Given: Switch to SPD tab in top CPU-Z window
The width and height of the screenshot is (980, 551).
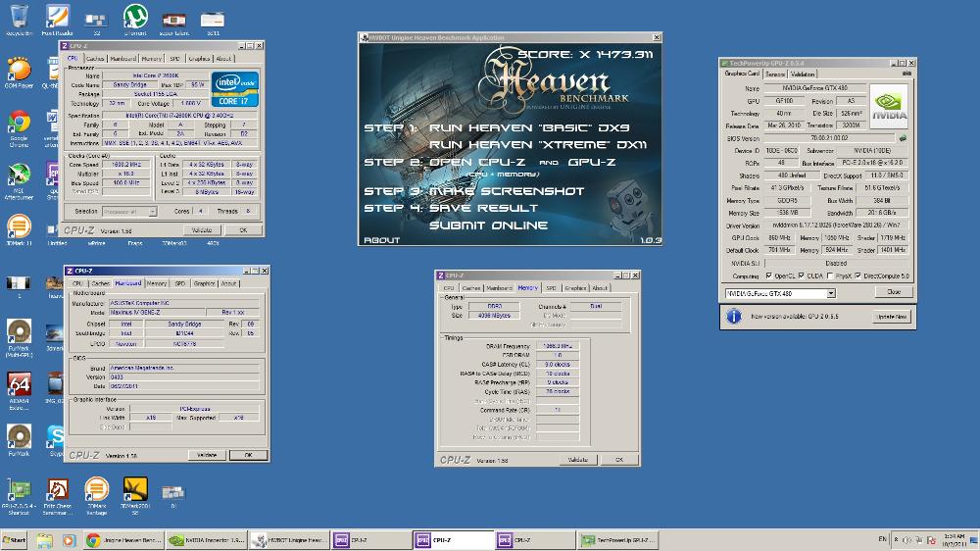Looking at the screenshot, I should click(175, 58).
